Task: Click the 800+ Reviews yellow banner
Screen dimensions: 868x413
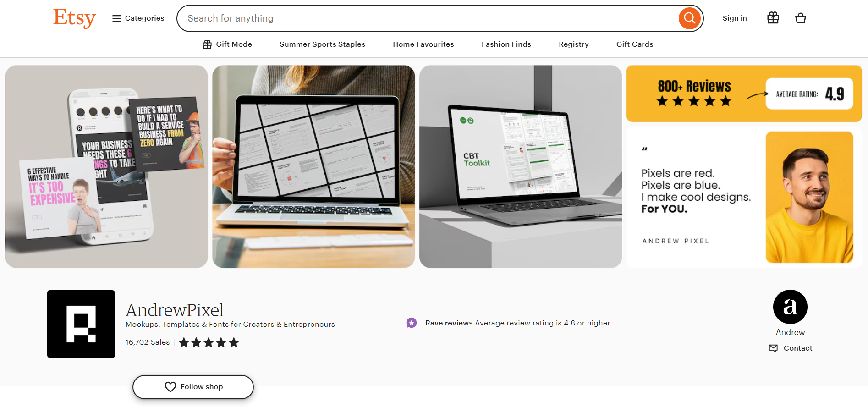Action: [x=744, y=94]
